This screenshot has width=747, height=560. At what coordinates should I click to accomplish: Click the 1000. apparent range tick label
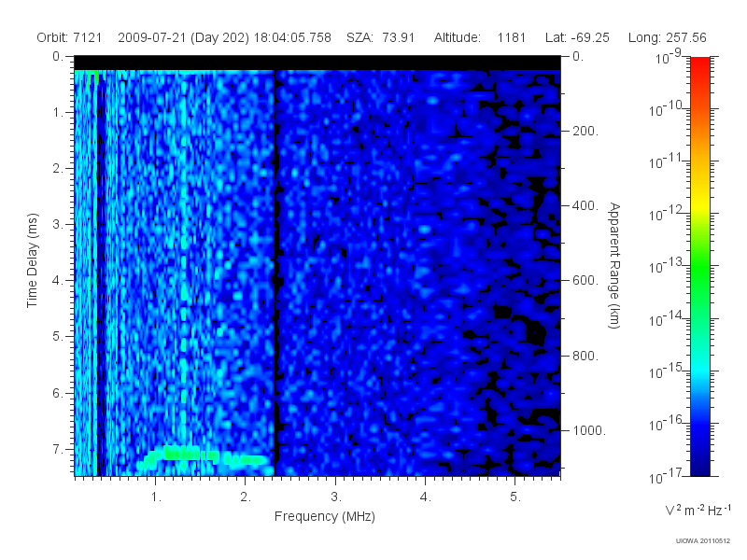click(589, 430)
